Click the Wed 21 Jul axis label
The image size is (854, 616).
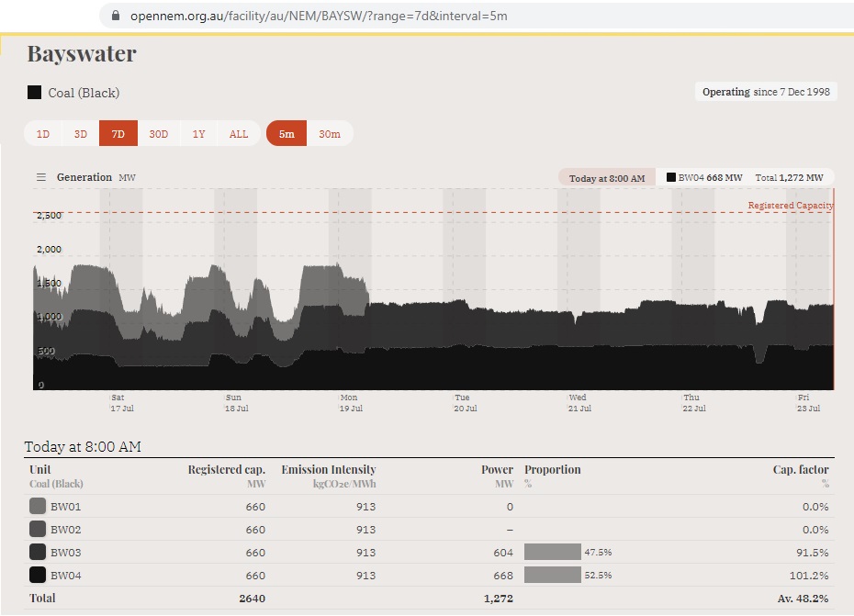tap(579, 403)
